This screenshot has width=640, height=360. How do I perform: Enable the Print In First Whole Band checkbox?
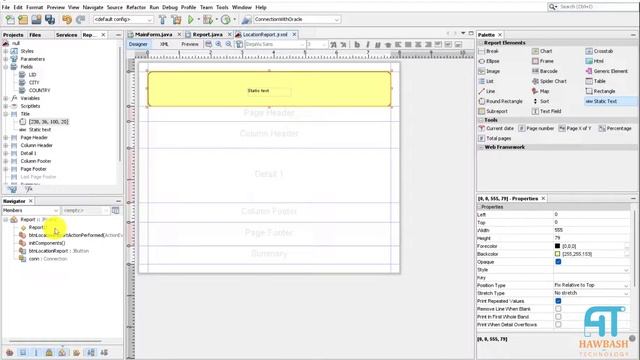click(x=558, y=317)
